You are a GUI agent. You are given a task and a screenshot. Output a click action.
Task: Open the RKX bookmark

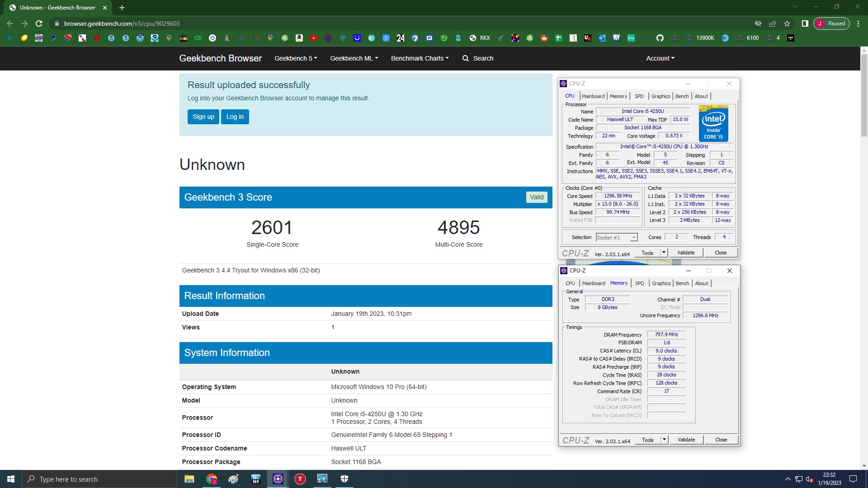480,38
